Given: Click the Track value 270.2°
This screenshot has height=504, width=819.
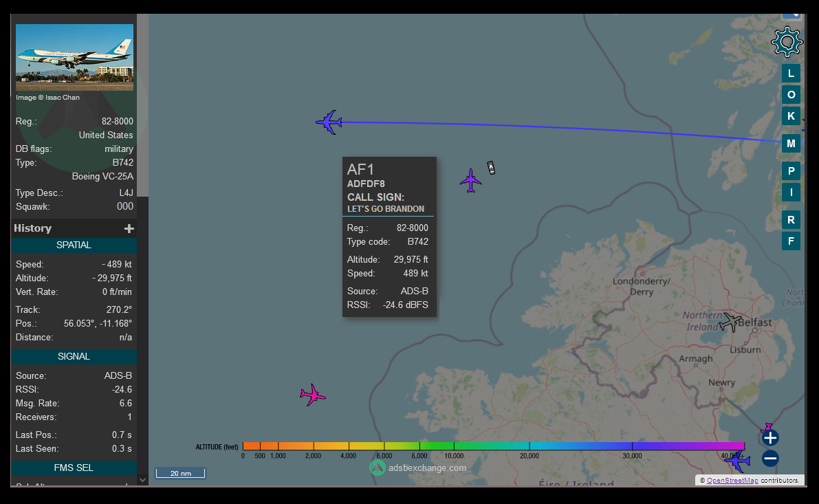Looking at the screenshot, I should 119,309.
